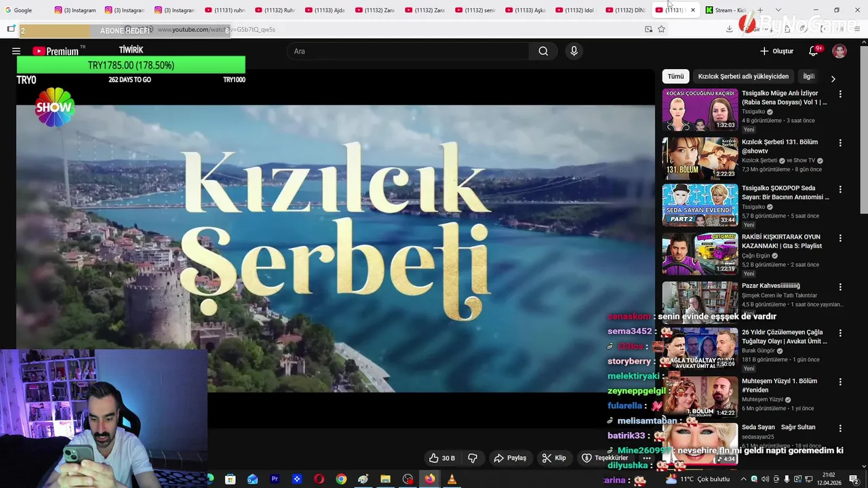Click the green TRY1785.00 donation goal bar
The height and width of the screenshot is (488, 868).
131,65
